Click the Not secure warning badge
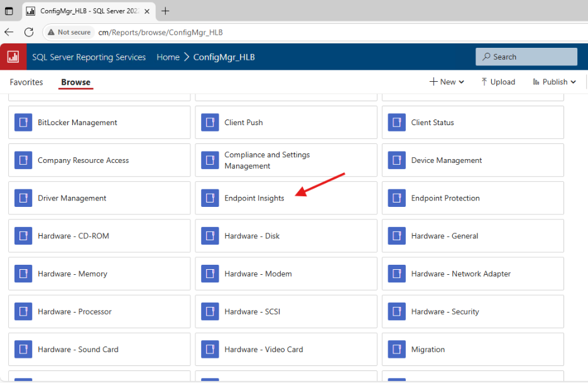The height and width of the screenshot is (383, 588). 68,31
